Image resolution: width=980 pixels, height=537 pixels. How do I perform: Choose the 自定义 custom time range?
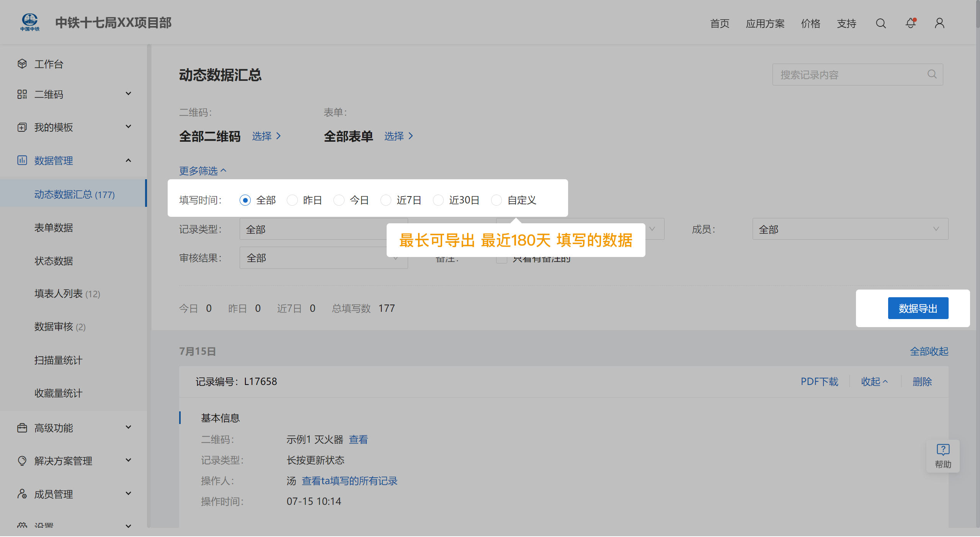click(497, 200)
